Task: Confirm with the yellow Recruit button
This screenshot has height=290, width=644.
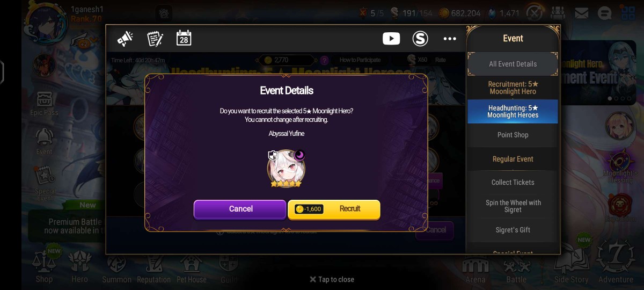Action: (x=334, y=209)
